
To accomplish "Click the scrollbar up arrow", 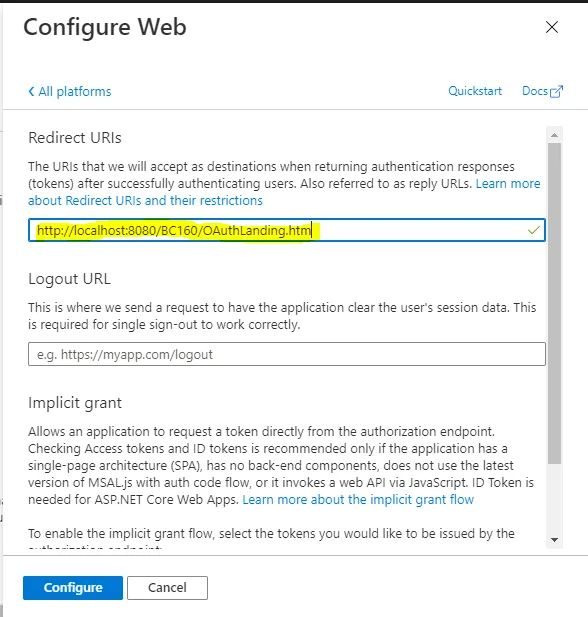I will [555, 135].
